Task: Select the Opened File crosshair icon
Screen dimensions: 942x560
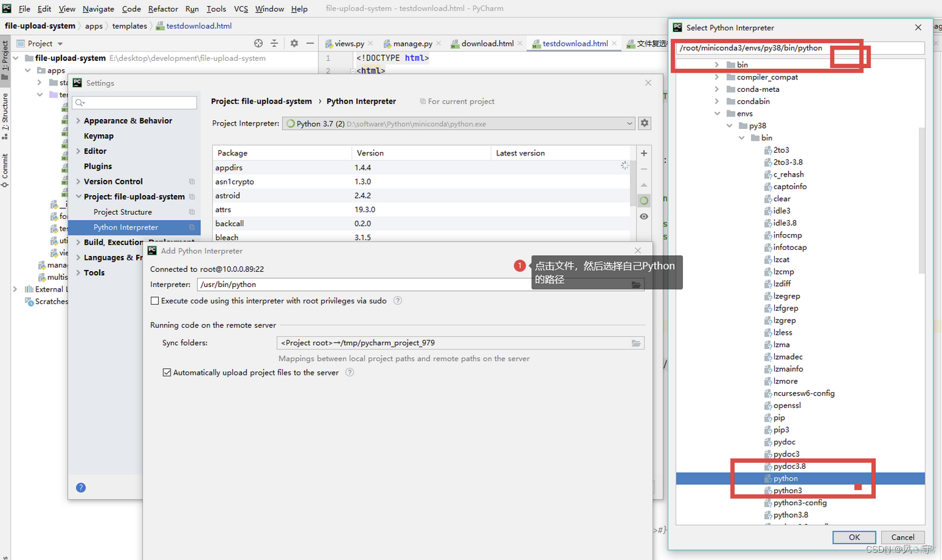Action: (x=258, y=43)
